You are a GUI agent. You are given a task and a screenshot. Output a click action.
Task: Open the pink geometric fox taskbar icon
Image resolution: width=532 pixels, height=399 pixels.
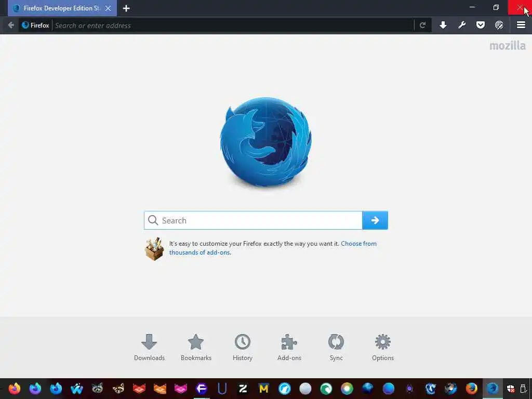pyautogui.click(x=180, y=388)
